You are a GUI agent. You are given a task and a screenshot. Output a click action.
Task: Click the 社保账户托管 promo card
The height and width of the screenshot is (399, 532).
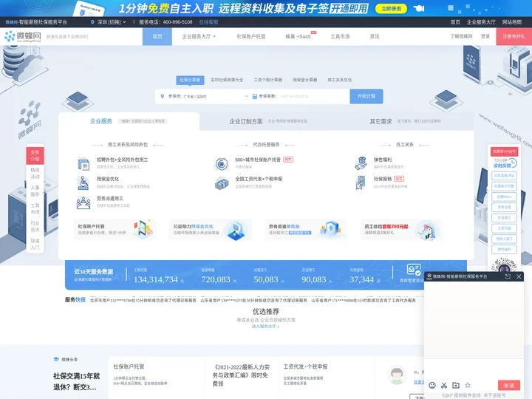coord(115,229)
